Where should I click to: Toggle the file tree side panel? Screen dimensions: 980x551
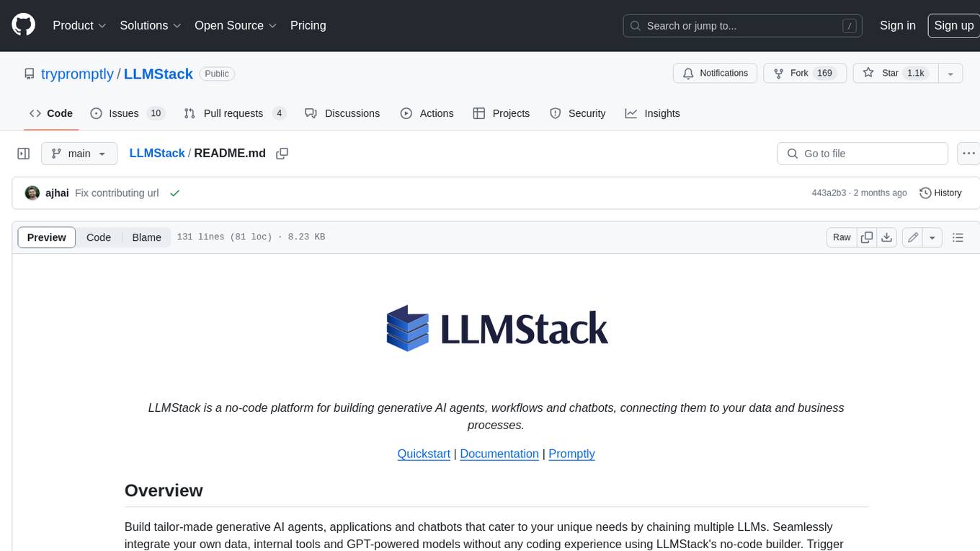tap(24, 154)
